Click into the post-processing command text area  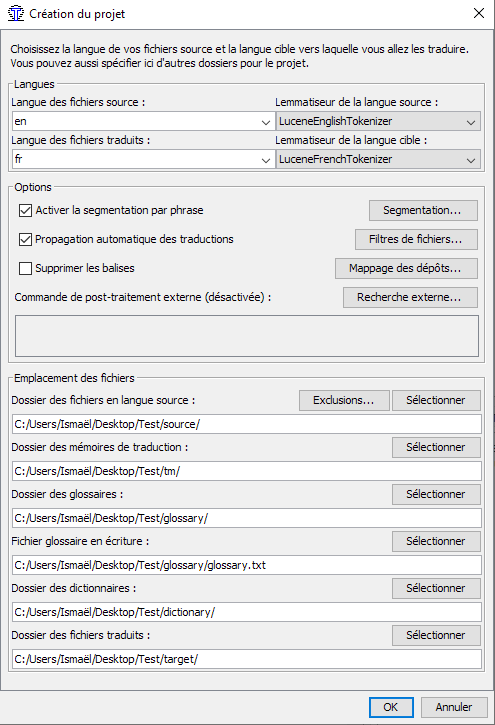click(247, 336)
